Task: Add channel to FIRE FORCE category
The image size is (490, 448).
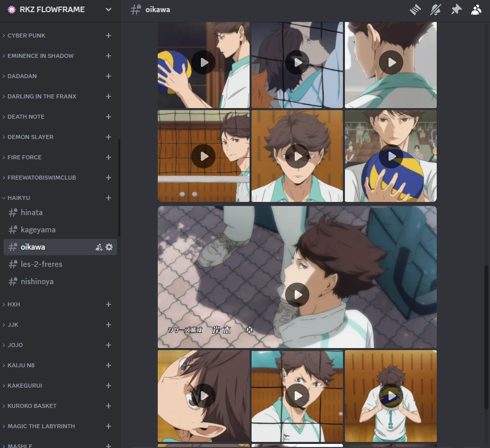Action: pyautogui.click(x=109, y=158)
